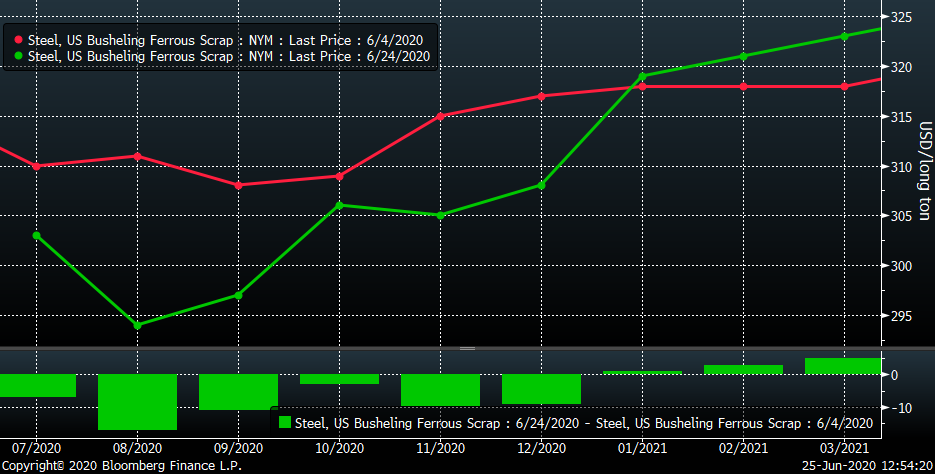Click the green line's lowest point at 08/2020

tap(137, 325)
